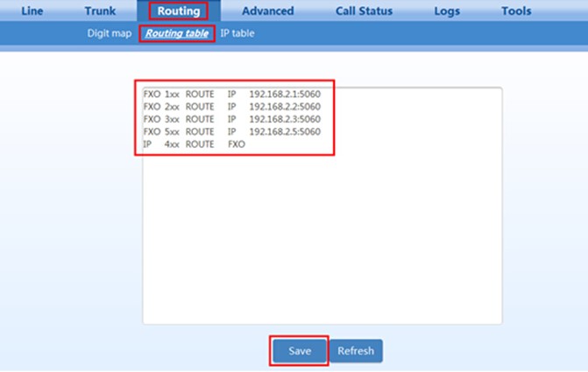The width and height of the screenshot is (588, 372).
Task: Open the IP table sub-page
Action: (237, 33)
